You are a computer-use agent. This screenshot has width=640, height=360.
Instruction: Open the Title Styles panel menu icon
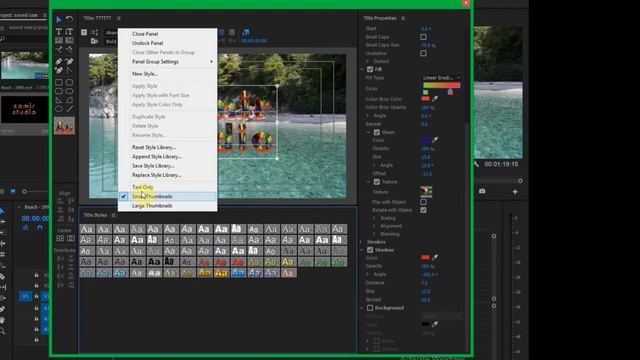point(113,215)
